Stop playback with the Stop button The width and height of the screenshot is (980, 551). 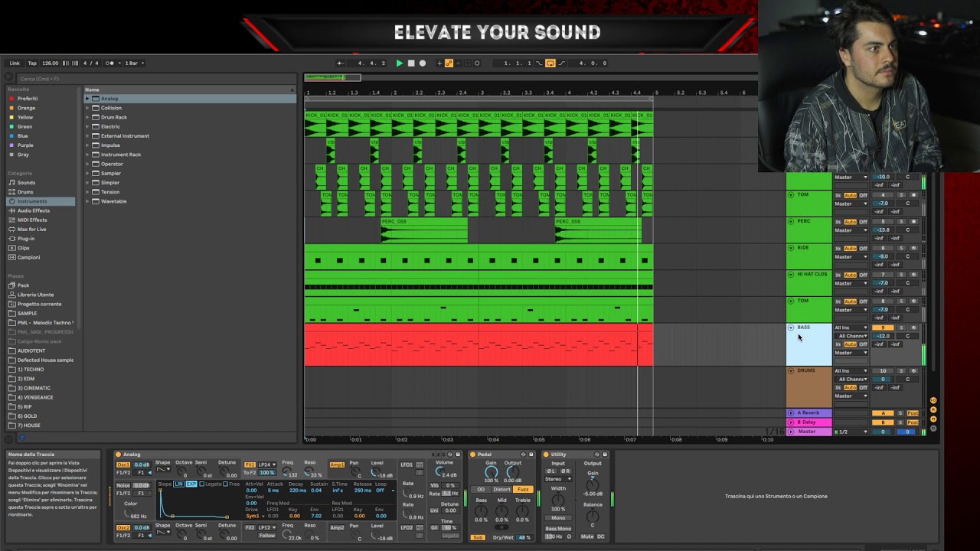[x=410, y=63]
